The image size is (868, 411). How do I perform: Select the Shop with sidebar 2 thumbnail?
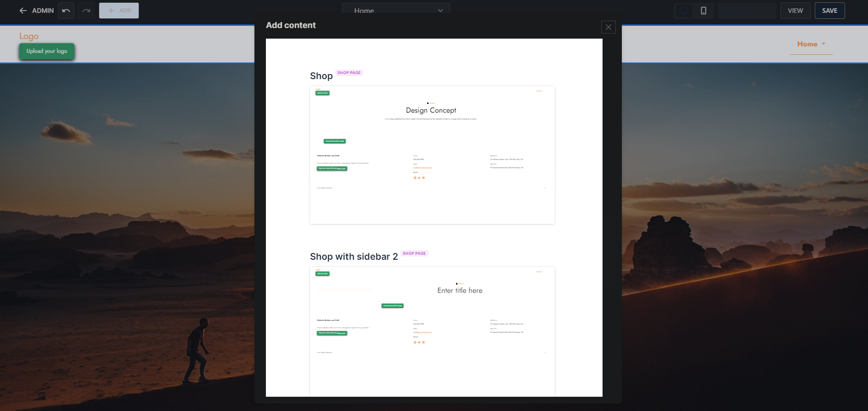(x=432, y=331)
